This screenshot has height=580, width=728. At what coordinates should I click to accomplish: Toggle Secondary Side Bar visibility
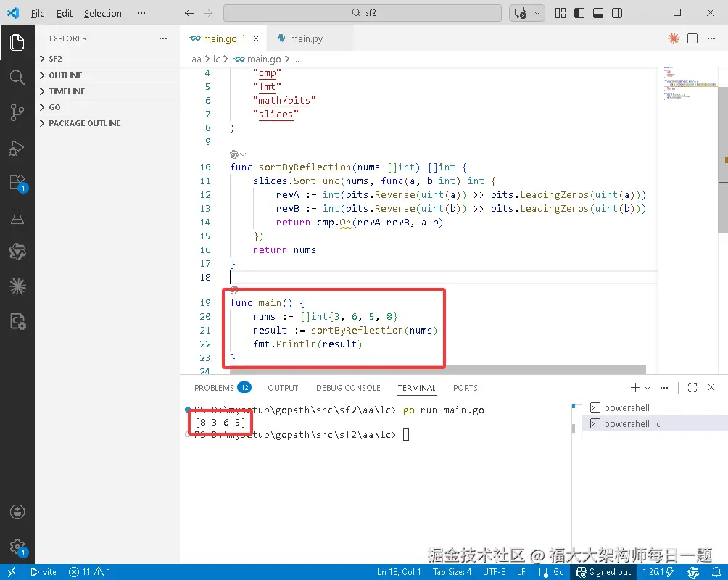coord(617,13)
